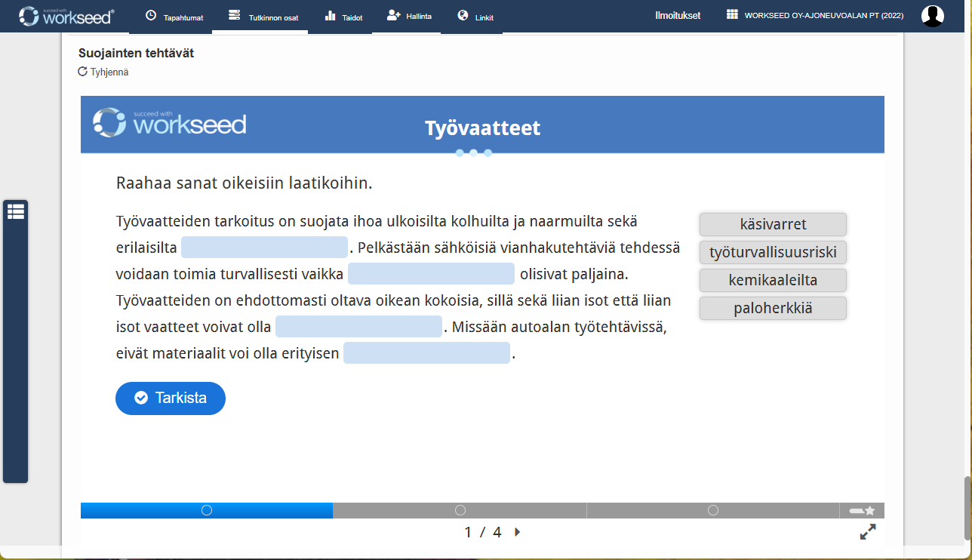The image size is (972, 560).
Task: Click the third progress bar circle marker
Action: [713, 511]
